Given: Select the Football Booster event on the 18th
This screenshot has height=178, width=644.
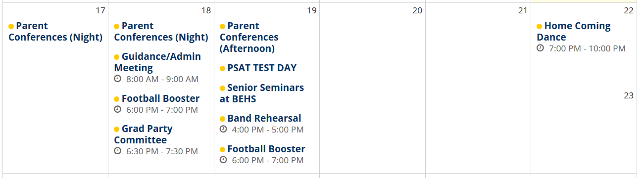Looking at the screenshot, I should point(160,98).
